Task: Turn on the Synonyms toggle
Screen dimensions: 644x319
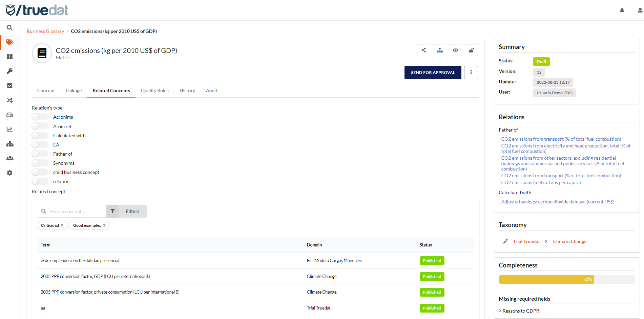Action: click(x=40, y=163)
